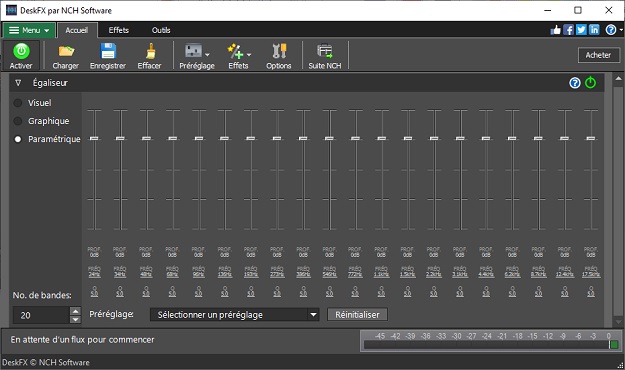This screenshot has height=370, width=625.
Task: Click the 772Hz frequency value link
Action: pos(355,275)
